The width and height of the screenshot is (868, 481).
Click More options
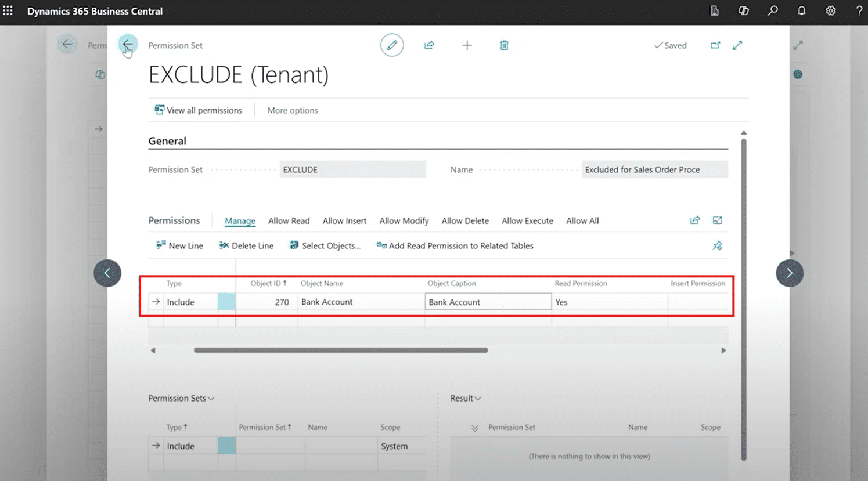[293, 110]
